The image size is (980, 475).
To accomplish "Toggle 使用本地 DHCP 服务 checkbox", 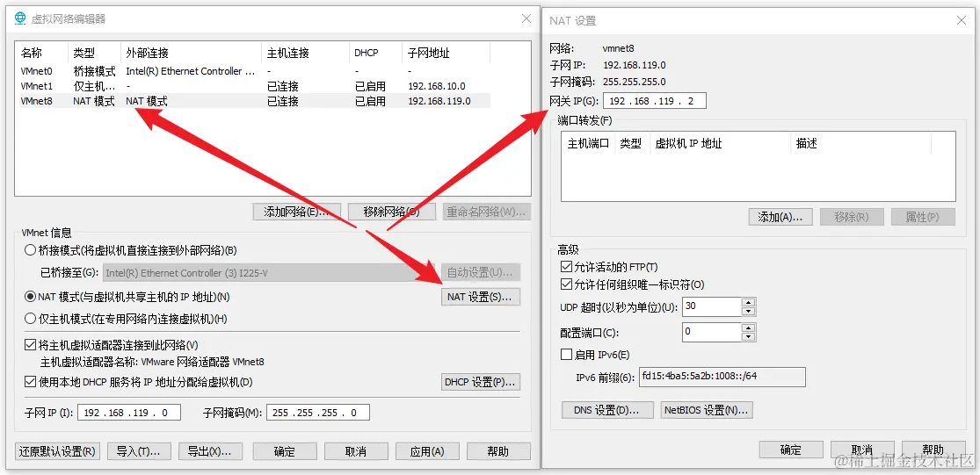I will coord(30,381).
